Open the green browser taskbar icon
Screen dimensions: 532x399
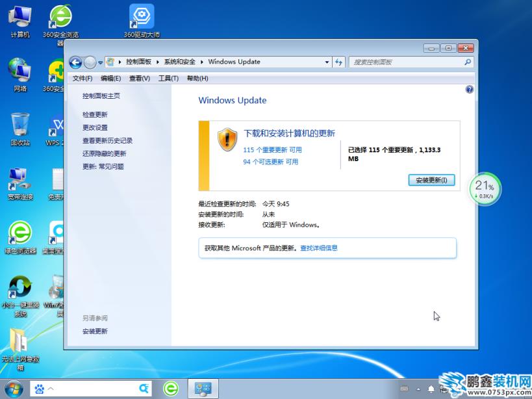coord(171,389)
